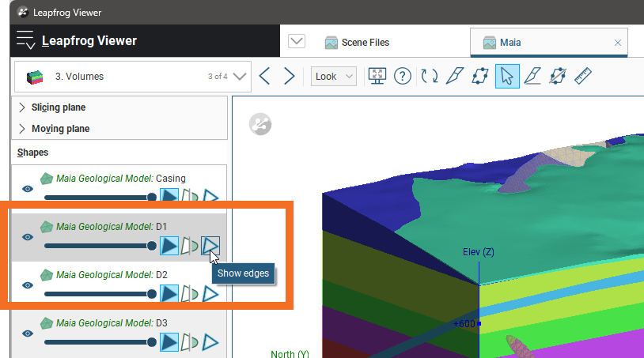The width and height of the screenshot is (644, 358).
Task: Switch to the Scene Files tab
Action: [358, 43]
